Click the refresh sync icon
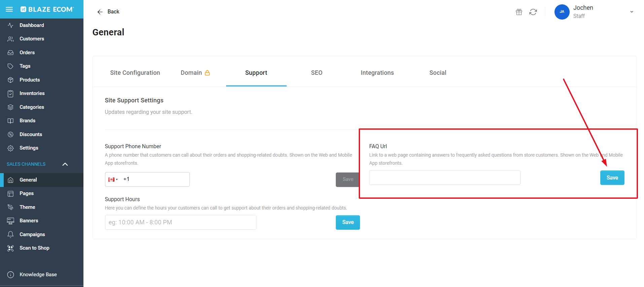This screenshot has height=287, width=644. click(x=533, y=12)
